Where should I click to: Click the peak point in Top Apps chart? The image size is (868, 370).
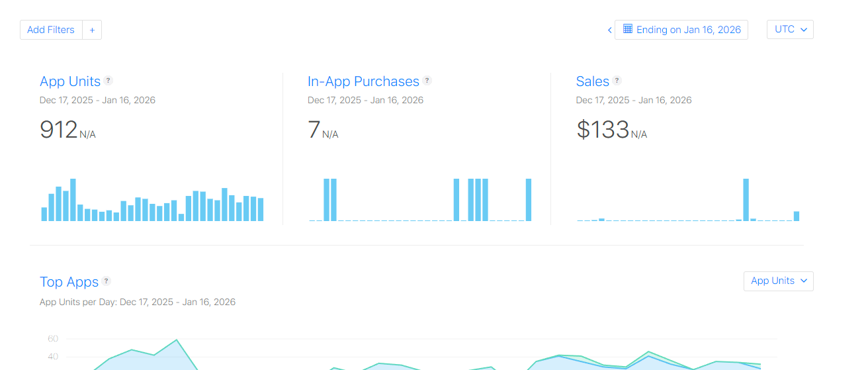(x=176, y=340)
